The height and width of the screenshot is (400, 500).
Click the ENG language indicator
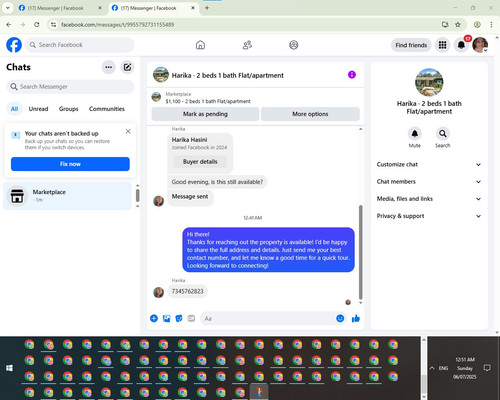(x=443, y=368)
